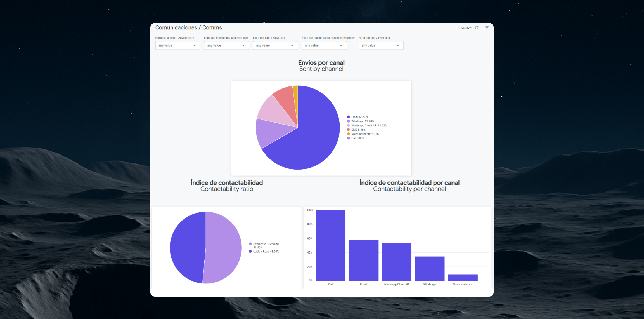Open the Type filter dropdown
This screenshot has height=319, width=644.
381,45
